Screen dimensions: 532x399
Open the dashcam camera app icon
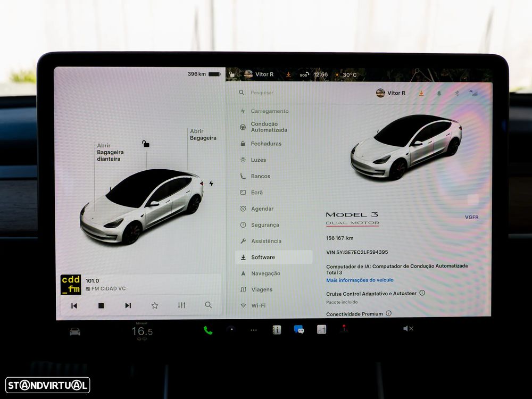point(231,329)
